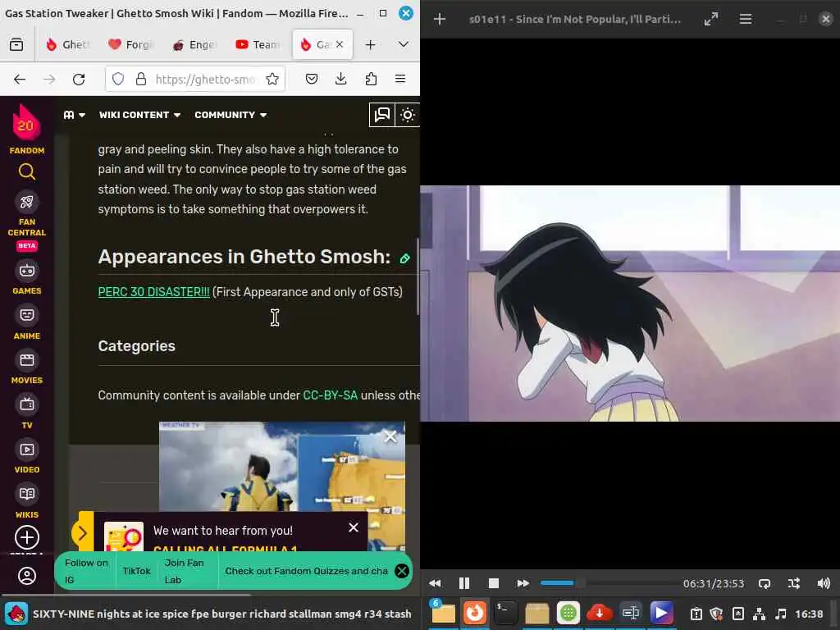Viewport: 840px width, 630px height.
Task: Open Firefox hamburger application menu
Action: 400,80
